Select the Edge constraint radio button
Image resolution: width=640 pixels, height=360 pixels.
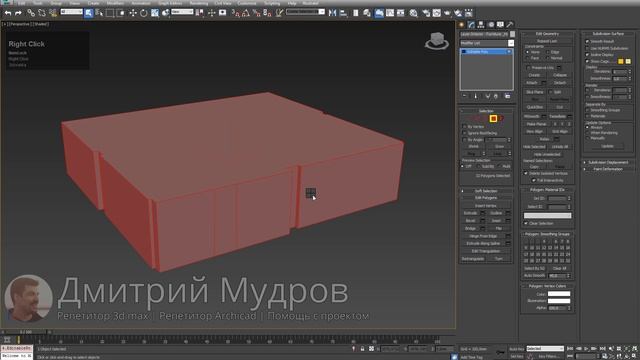coord(548,52)
